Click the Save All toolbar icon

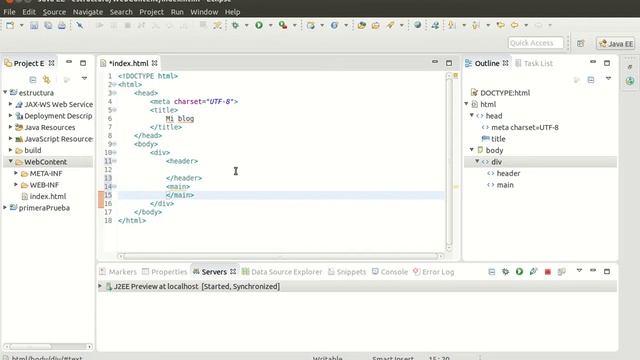48,25
